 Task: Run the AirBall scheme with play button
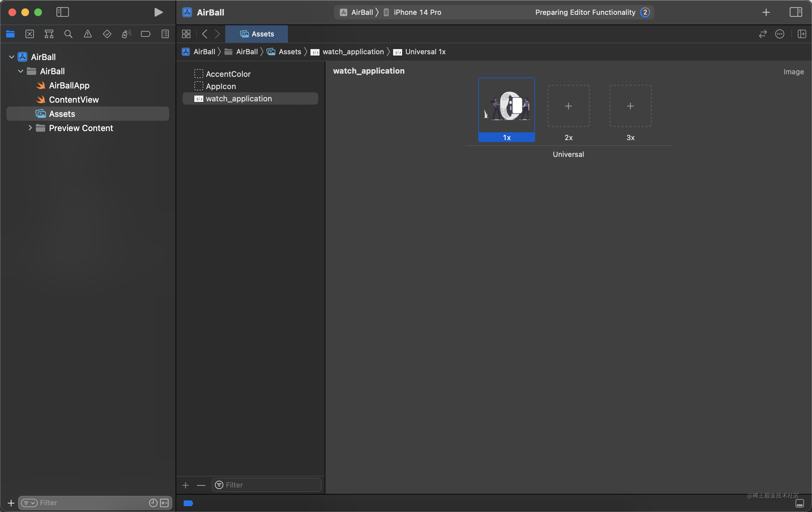coord(158,12)
